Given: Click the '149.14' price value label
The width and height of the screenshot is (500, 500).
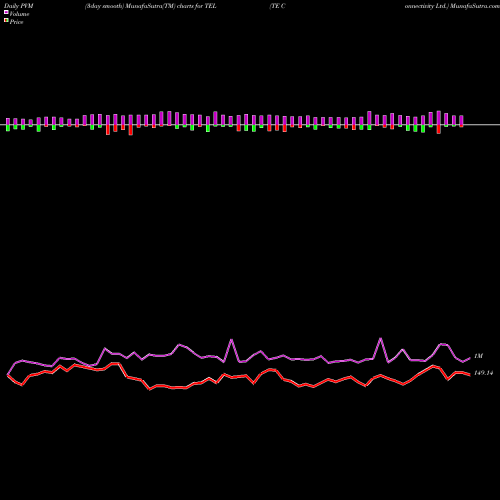Looking at the screenshot, I should [483, 373].
